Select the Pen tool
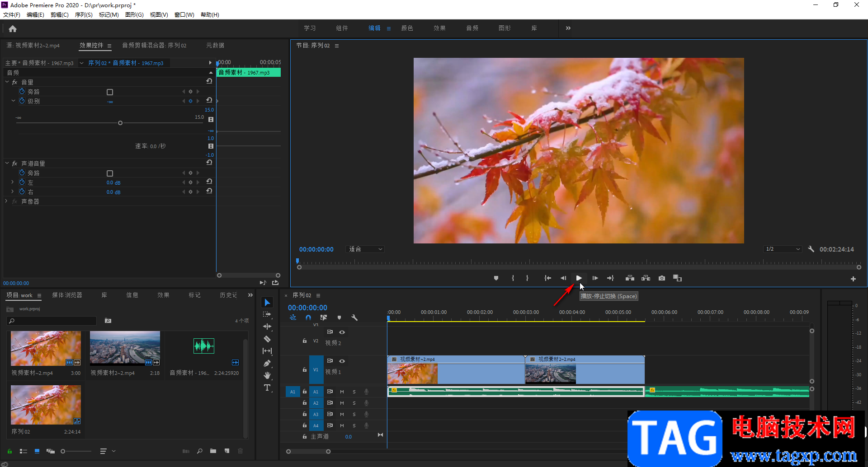This screenshot has width=868, height=467. point(267,363)
